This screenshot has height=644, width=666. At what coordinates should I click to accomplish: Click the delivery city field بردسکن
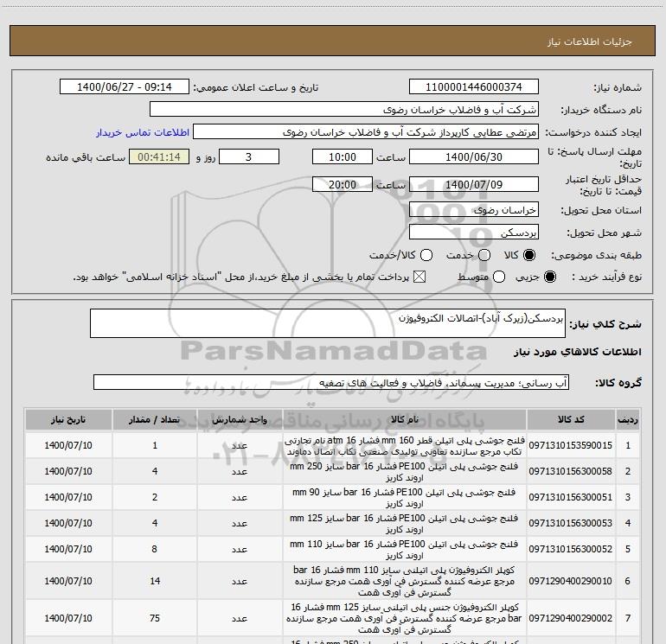point(474,233)
